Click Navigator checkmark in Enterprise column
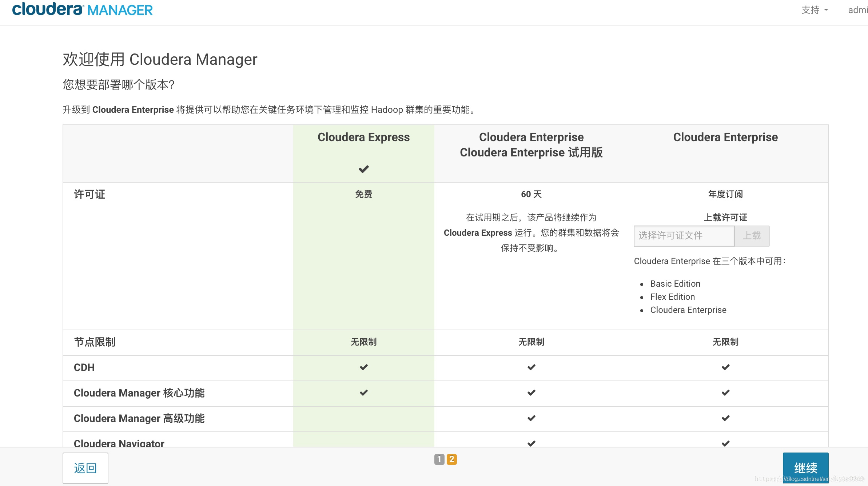 725,443
